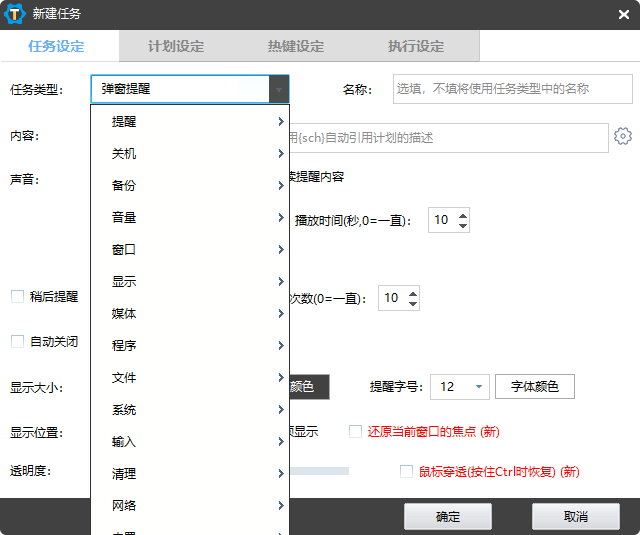Viewport: 640px width, 535px height.
Task: Click the 字体颜色 button
Action: 535,387
